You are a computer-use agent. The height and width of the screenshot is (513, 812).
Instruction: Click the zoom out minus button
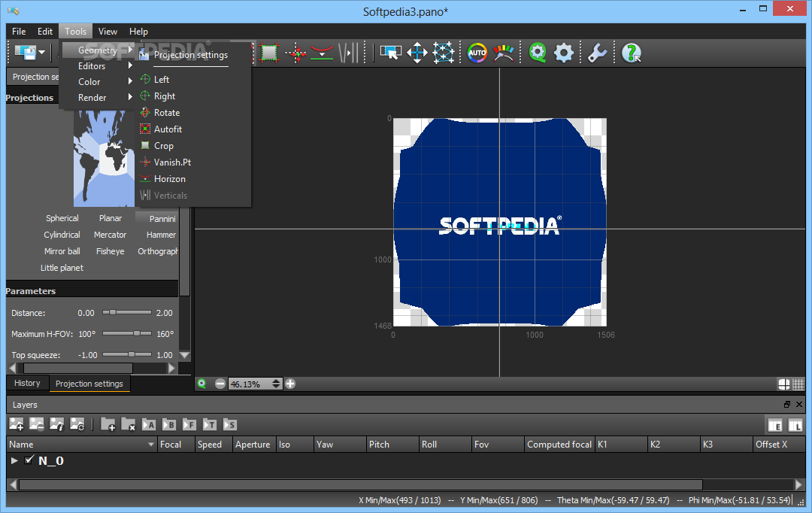220,384
